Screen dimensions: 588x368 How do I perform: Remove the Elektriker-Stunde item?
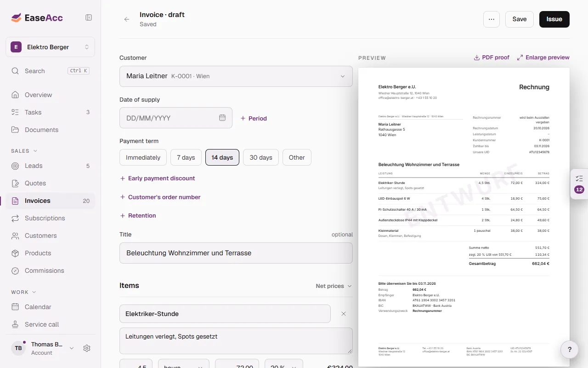pyautogui.click(x=344, y=314)
